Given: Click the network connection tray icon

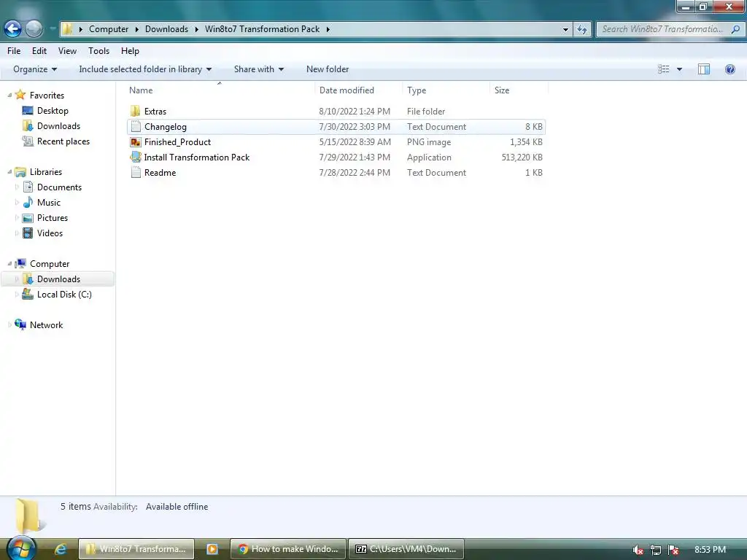Looking at the screenshot, I should [x=656, y=550].
